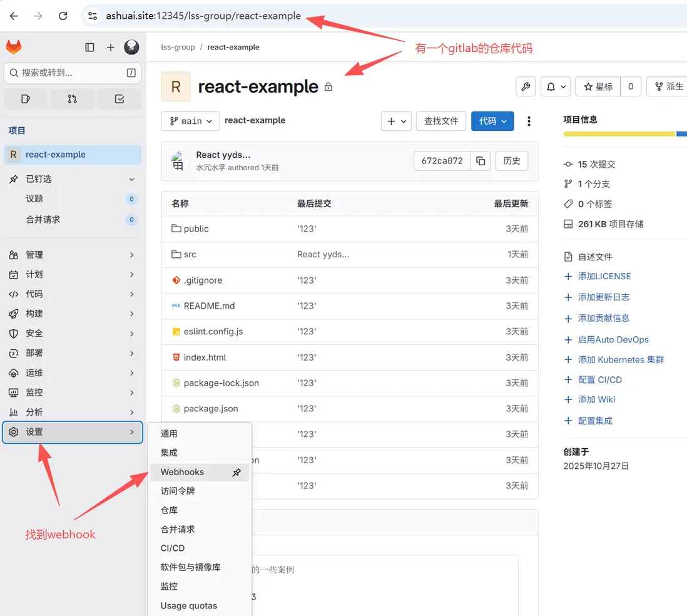Click the lss-group breadcrumb

pyautogui.click(x=178, y=47)
